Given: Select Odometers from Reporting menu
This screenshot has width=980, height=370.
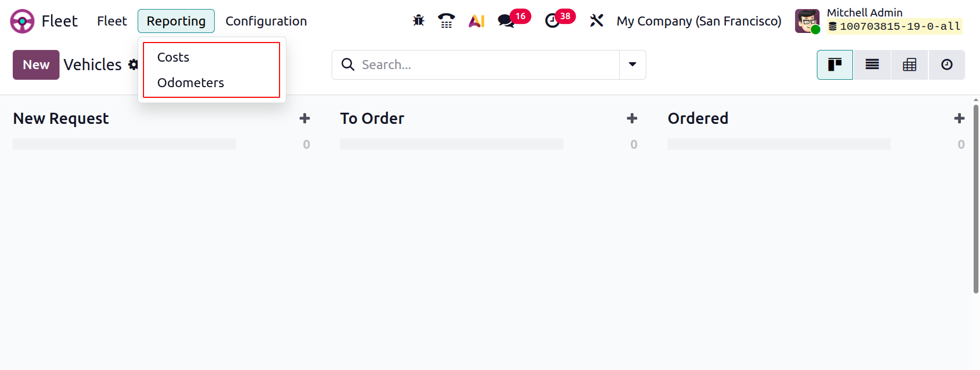Looking at the screenshot, I should (191, 83).
